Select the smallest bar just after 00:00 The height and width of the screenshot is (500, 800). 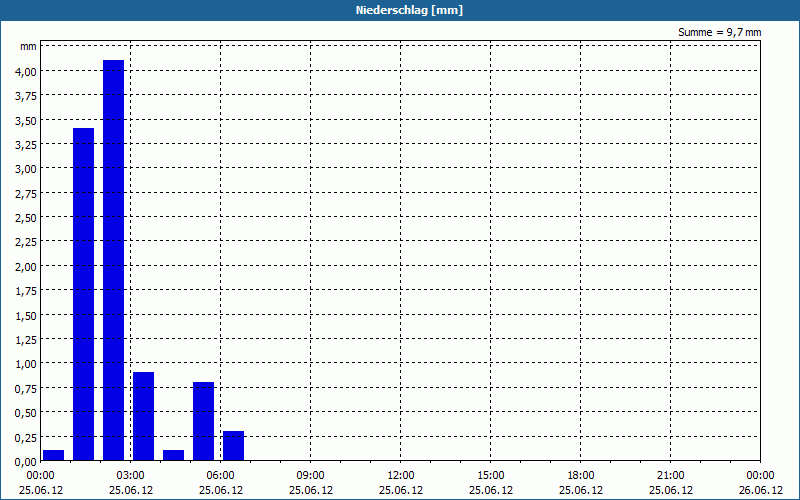point(53,456)
